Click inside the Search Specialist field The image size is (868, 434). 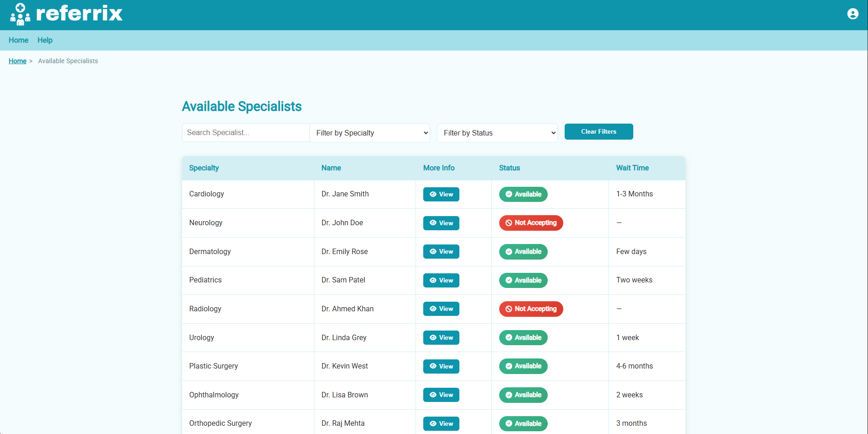(x=245, y=133)
